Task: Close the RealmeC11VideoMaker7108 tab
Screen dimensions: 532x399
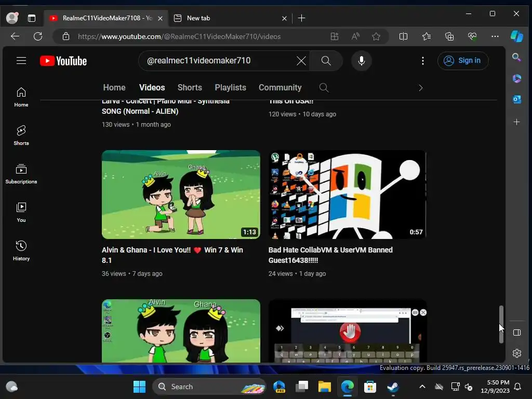Action: (x=161, y=18)
